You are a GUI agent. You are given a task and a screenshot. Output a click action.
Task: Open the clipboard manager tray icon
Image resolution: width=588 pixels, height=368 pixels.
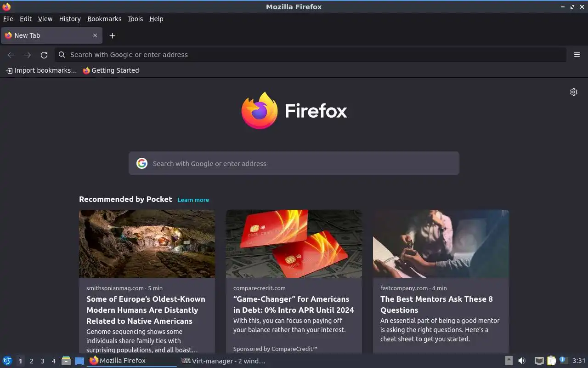[x=551, y=361]
